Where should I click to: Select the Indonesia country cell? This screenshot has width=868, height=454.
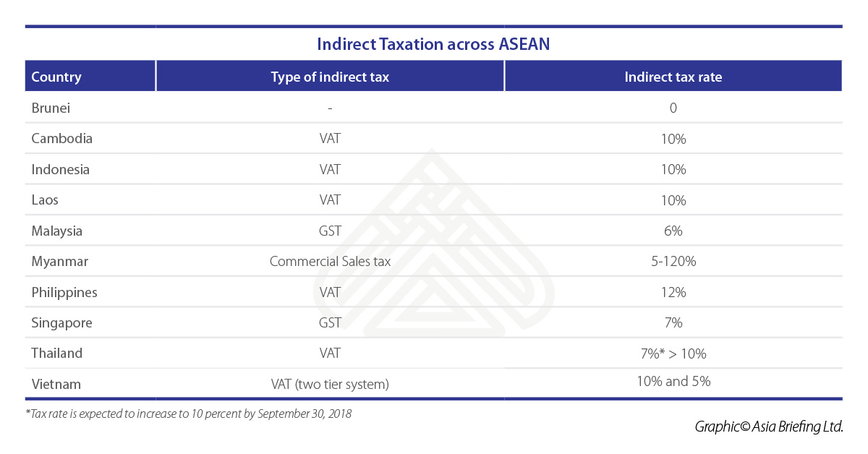click(x=61, y=169)
